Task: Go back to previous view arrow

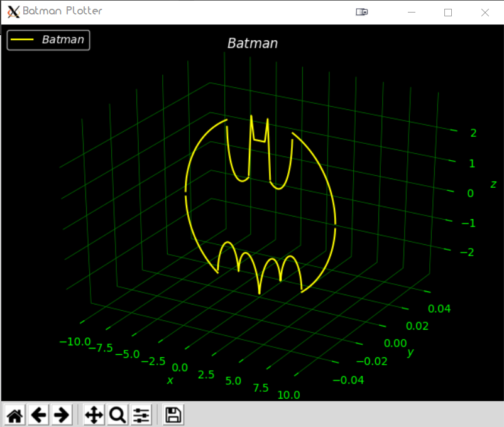Action: tap(38, 415)
